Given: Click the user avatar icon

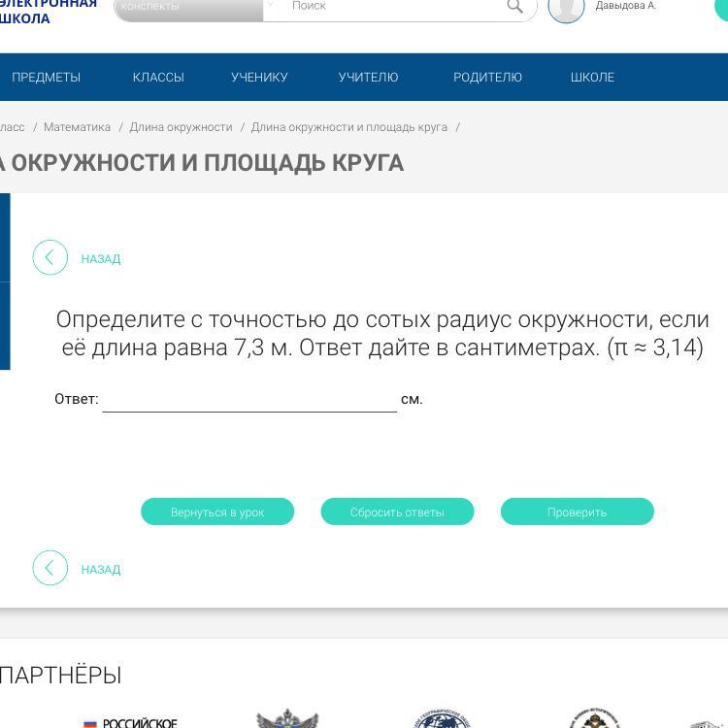Looking at the screenshot, I should (566, 8).
